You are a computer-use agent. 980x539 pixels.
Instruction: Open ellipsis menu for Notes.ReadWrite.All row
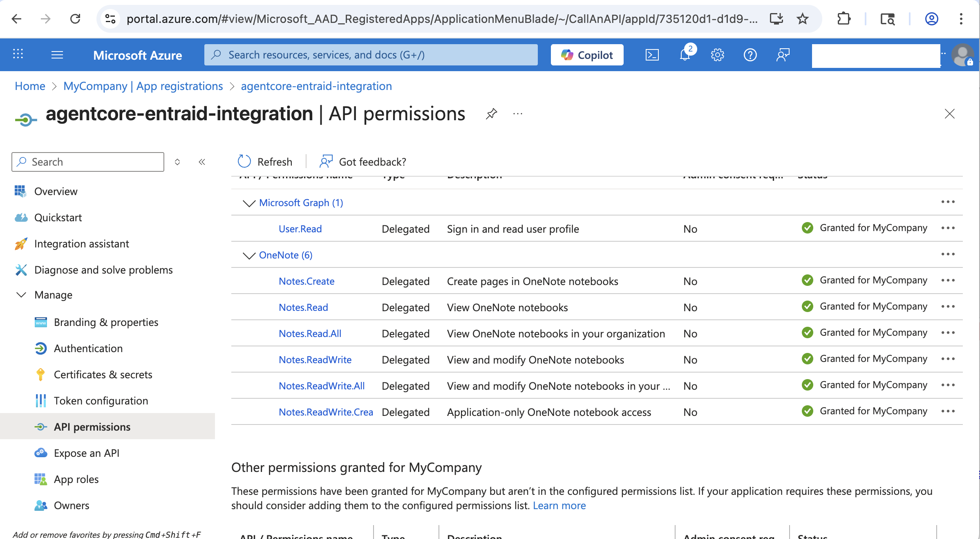(948, 385)
